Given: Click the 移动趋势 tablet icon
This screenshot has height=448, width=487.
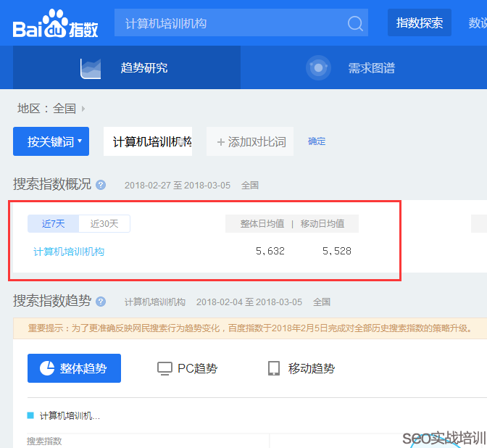Looking at the screenshot, I should pyautogui.click(x=274, y=368).
